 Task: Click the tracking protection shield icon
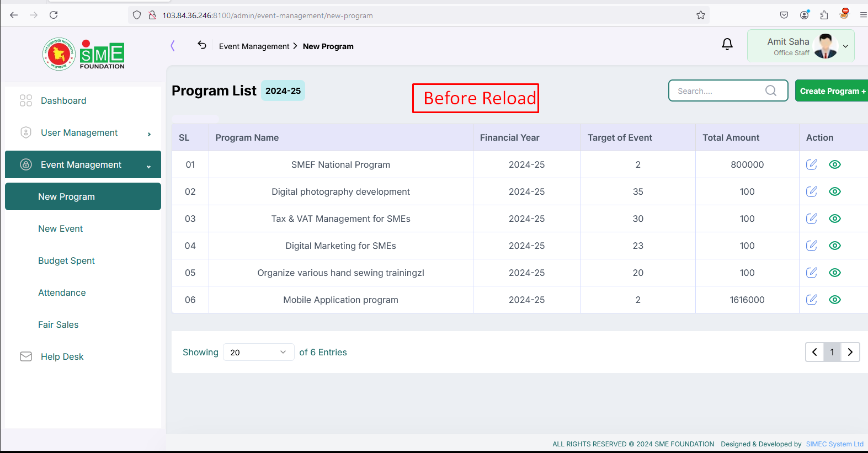(137, 15)
